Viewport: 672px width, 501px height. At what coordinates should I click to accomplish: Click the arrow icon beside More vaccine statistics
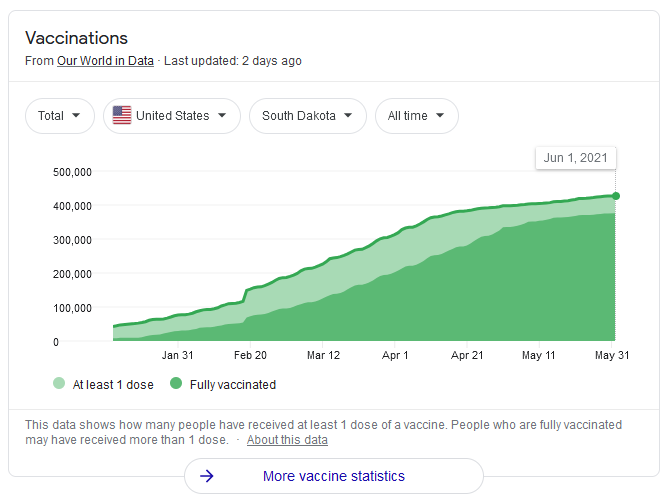(x=207, y=476)
